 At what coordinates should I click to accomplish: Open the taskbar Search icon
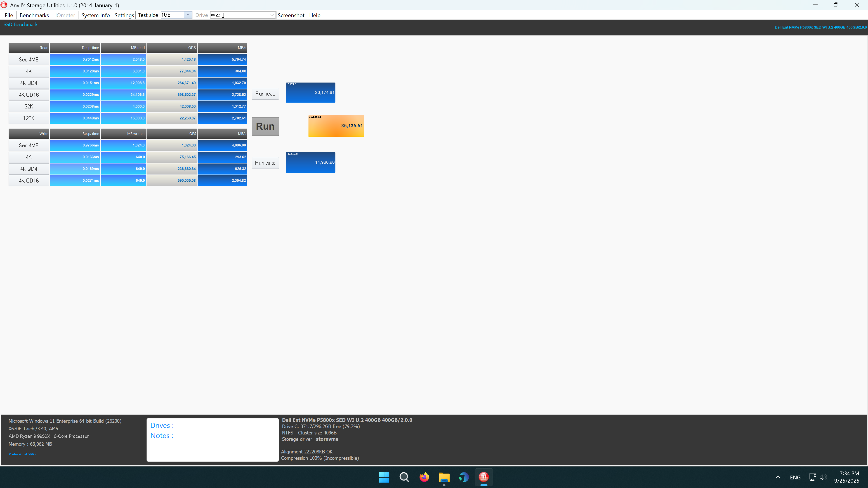pyautogui.click(x=404, y=477)
